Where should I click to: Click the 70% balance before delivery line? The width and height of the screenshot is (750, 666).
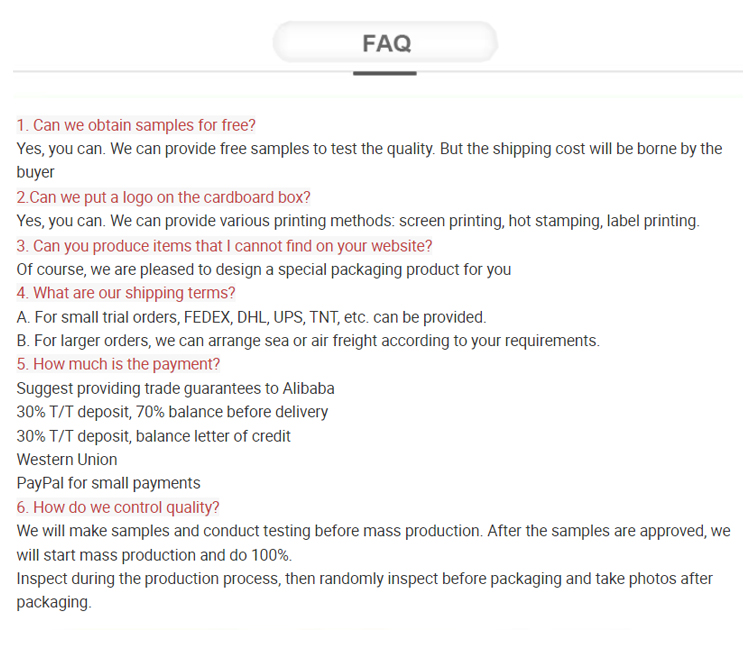pyautogui.click(x=172, y=412)
